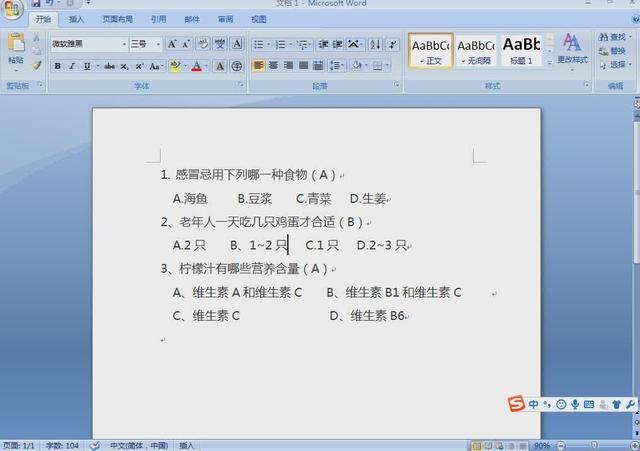The width and height of the screenshot is (640, 451).
Task: Click the Subscript x₂ icon
Action: 124,66
